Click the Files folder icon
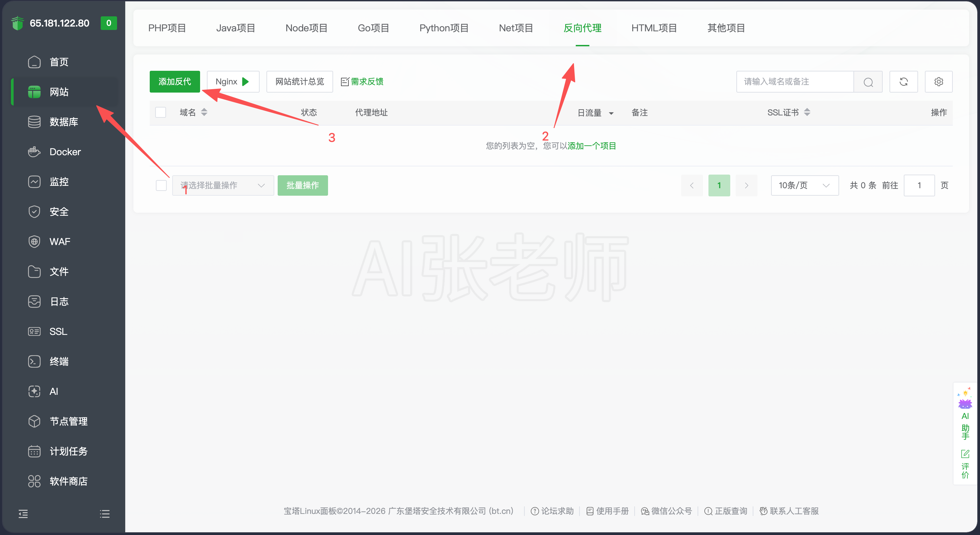980x535 pixels. pos(34,272)
